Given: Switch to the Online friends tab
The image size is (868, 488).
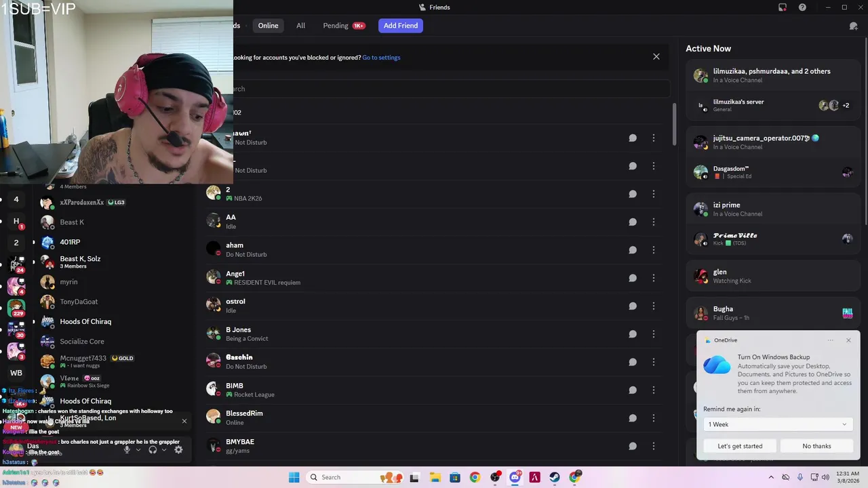Looking at the screenshot, I should coord(268,26).
